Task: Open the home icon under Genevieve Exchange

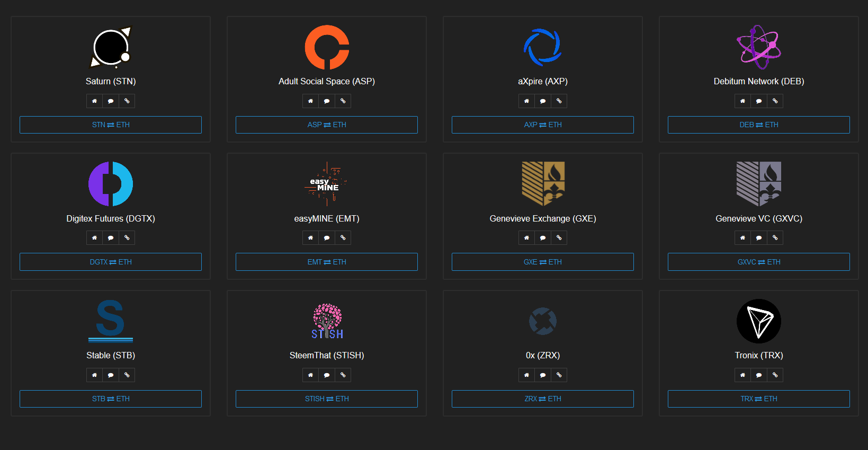Action: click(x=526, y=238)
